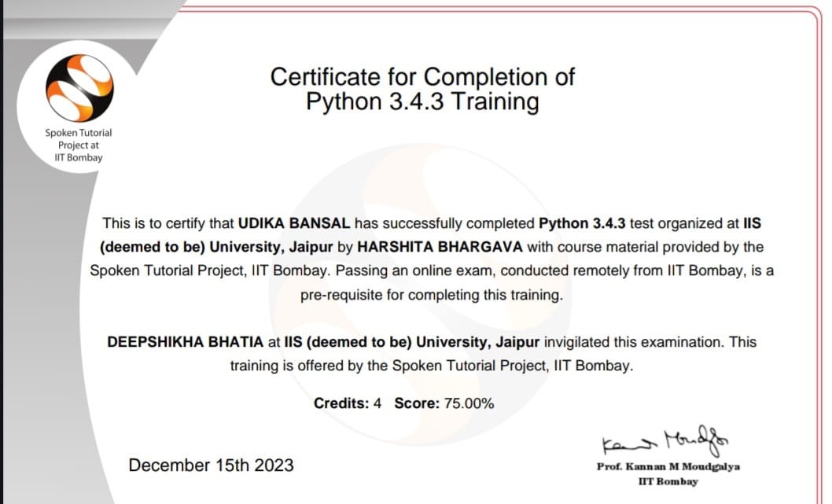Click the name "UDIKA BANSAL"
Screen dimensions: 832x504
pos(294,223)
